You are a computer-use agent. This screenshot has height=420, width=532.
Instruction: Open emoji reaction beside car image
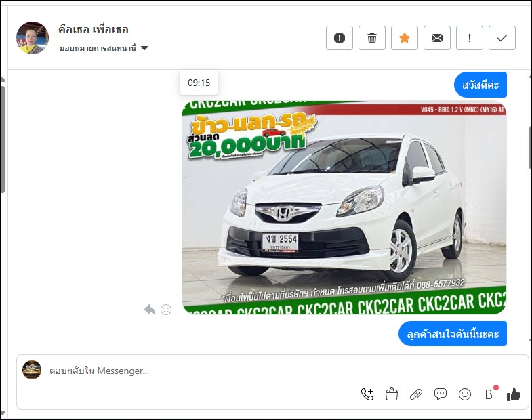point(166,310)
